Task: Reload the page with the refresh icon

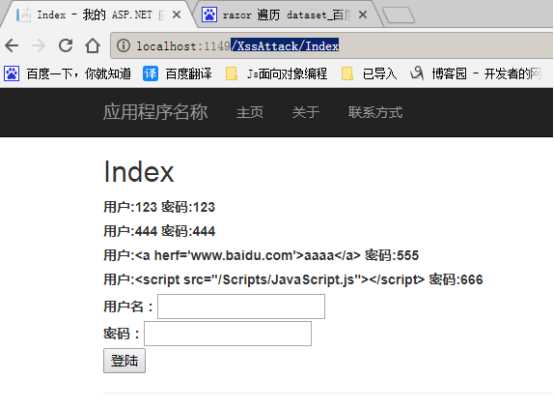Action: (x=65, y=46)
